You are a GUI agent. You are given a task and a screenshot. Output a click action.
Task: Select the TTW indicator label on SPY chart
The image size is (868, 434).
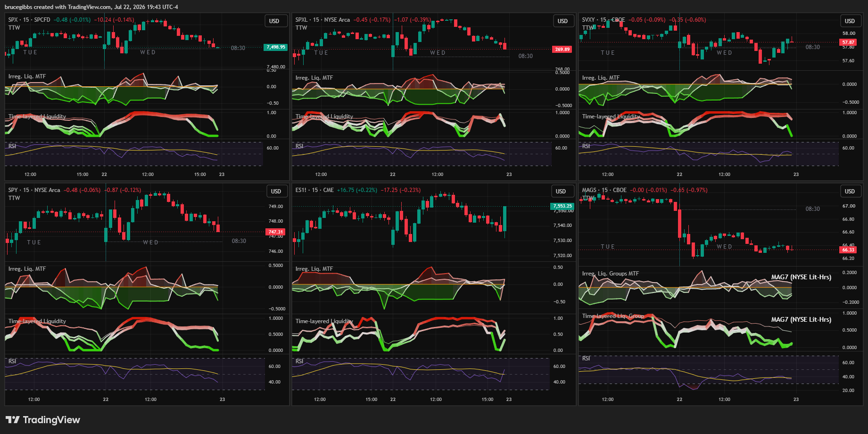click(x=14, y=198)
